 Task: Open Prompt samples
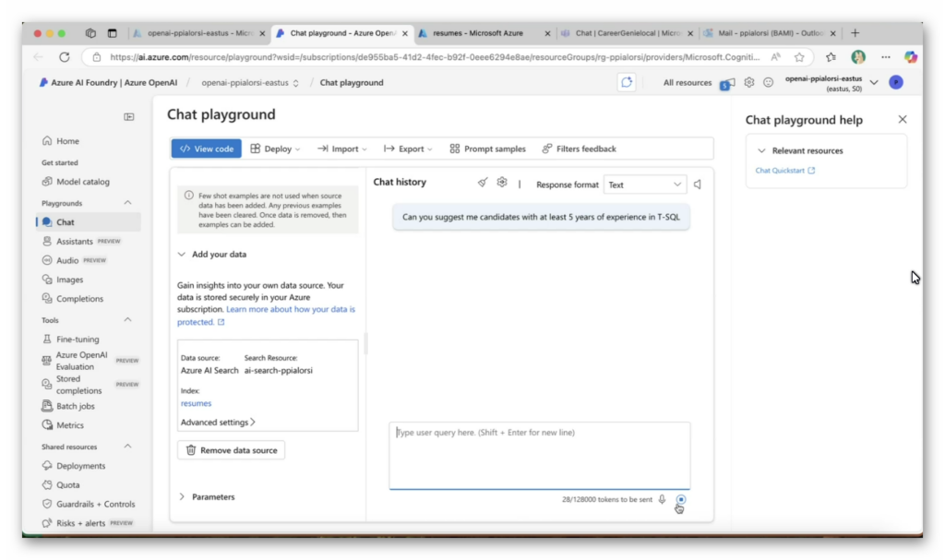(487, 149)
